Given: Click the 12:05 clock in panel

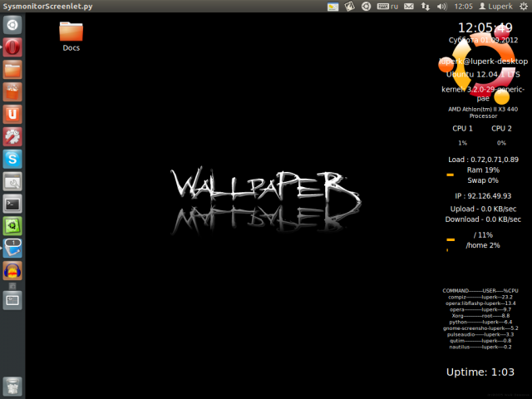Looking at the screenshot, I should click(x=464, y=7).
